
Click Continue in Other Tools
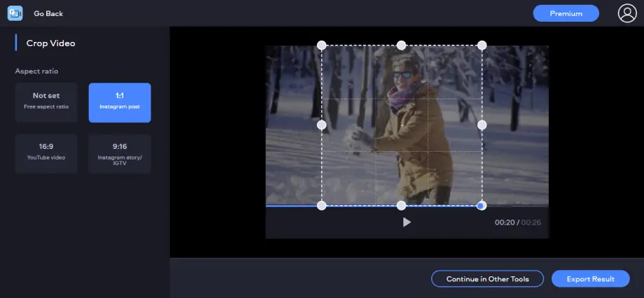(x=487, y=278)
